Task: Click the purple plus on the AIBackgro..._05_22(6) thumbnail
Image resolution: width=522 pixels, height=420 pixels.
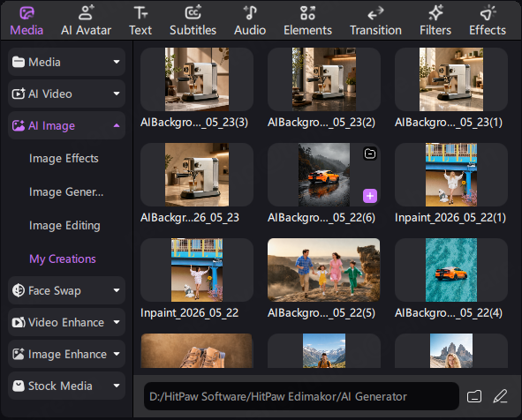Action: tap(370, 196)
